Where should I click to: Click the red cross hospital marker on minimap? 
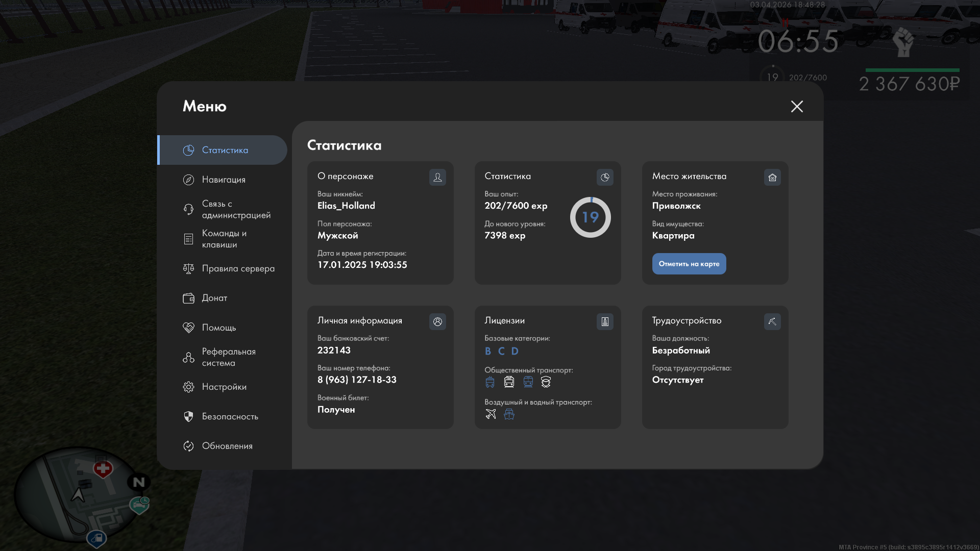tap(103, 468)
